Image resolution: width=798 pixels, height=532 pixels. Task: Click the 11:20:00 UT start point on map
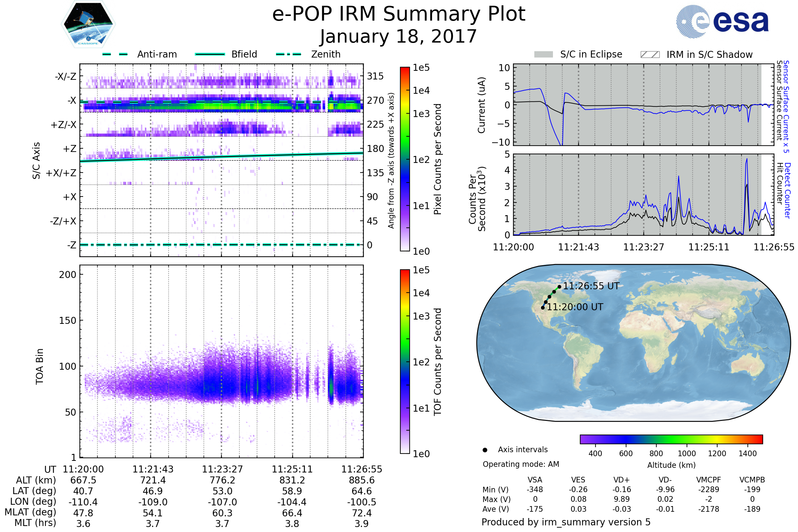click(x=543, y=308)
